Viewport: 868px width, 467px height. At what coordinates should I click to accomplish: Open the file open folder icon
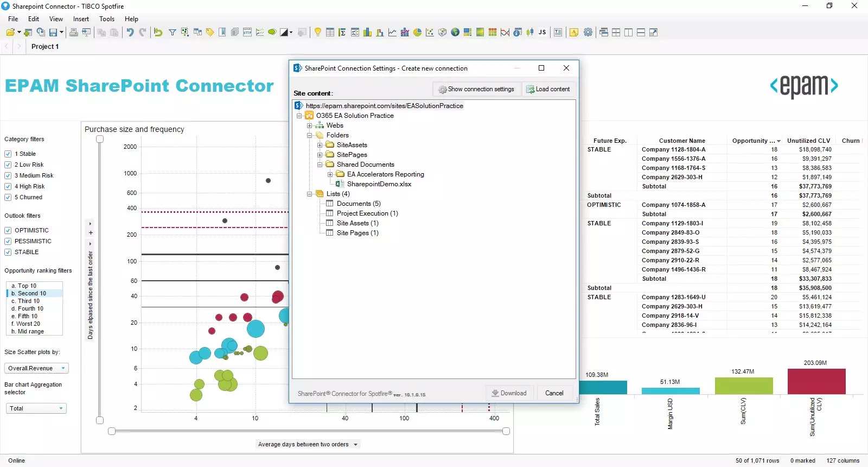click(10, 33)
